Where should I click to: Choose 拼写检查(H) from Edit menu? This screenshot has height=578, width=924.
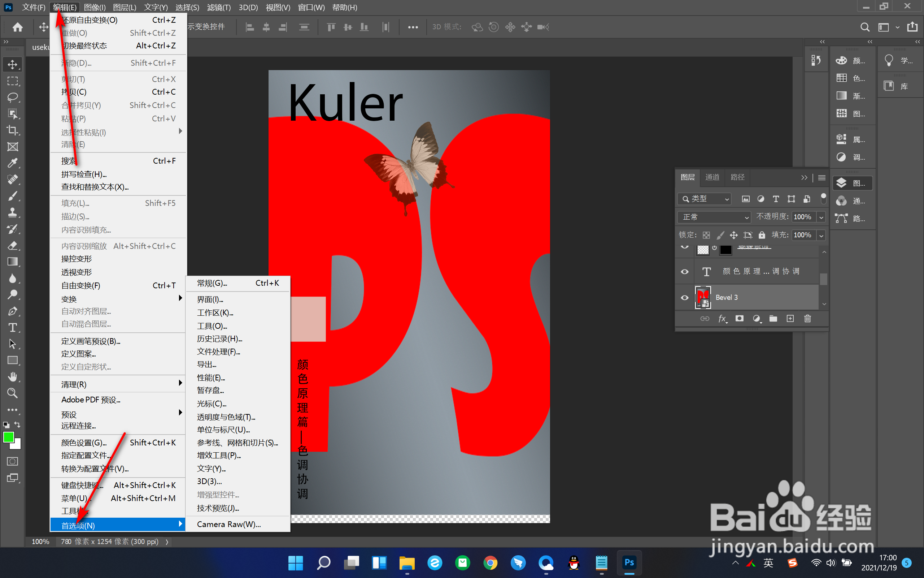click(x=118, y=174)
